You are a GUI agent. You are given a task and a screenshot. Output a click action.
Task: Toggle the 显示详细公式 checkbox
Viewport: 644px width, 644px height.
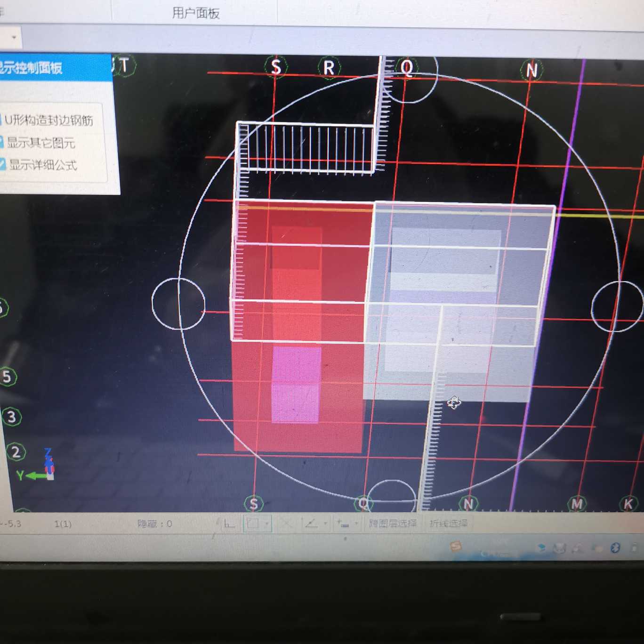click(2, 165)
